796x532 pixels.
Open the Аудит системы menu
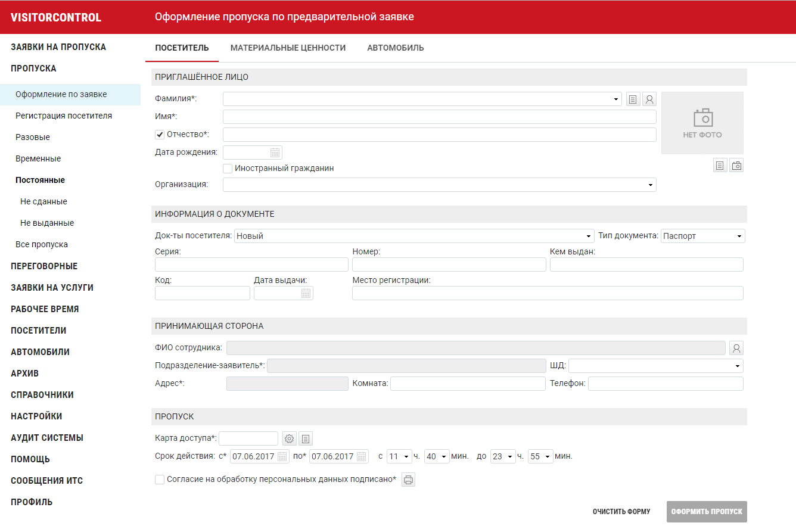47,438
